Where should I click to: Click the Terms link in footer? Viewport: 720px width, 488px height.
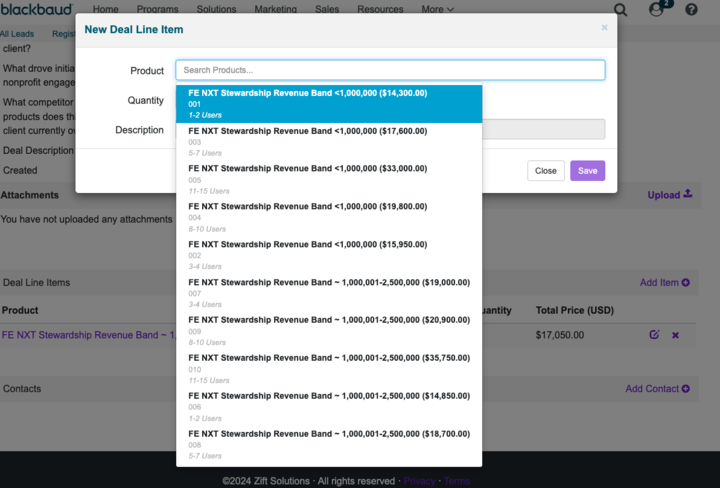tap(456, 481)
